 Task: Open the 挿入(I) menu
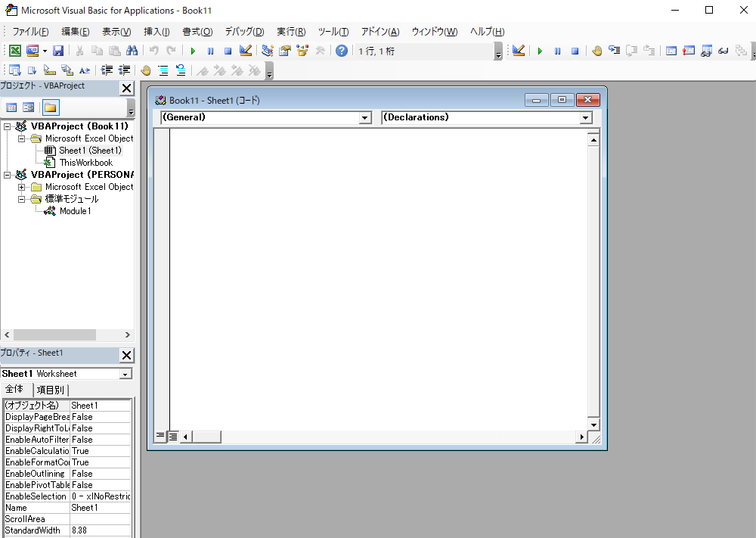click(156, 32)
